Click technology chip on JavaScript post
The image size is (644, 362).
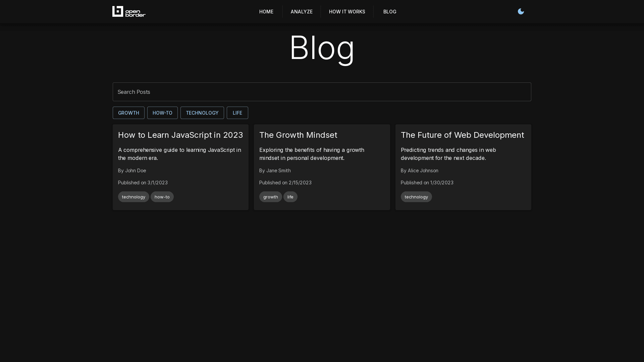tap(133, 197)
